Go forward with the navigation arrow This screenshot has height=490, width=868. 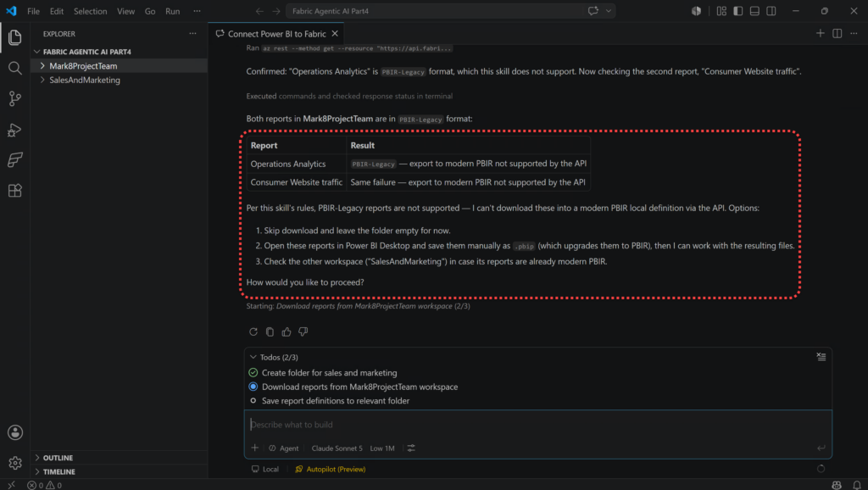click(x=276, y=11)
